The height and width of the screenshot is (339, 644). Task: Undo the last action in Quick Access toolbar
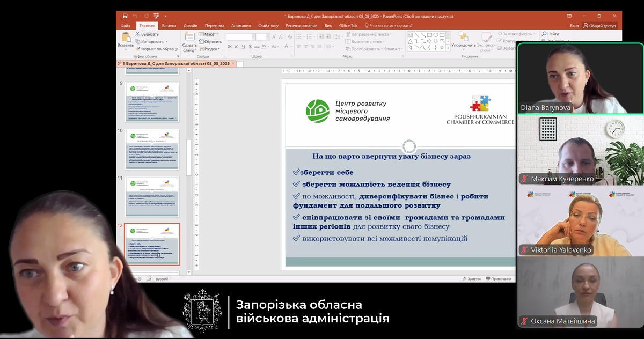134,16
